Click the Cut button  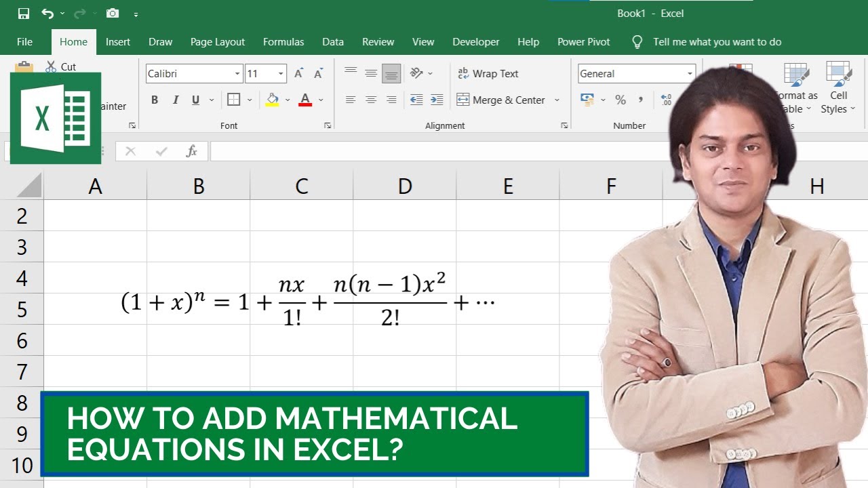point(61,66)
